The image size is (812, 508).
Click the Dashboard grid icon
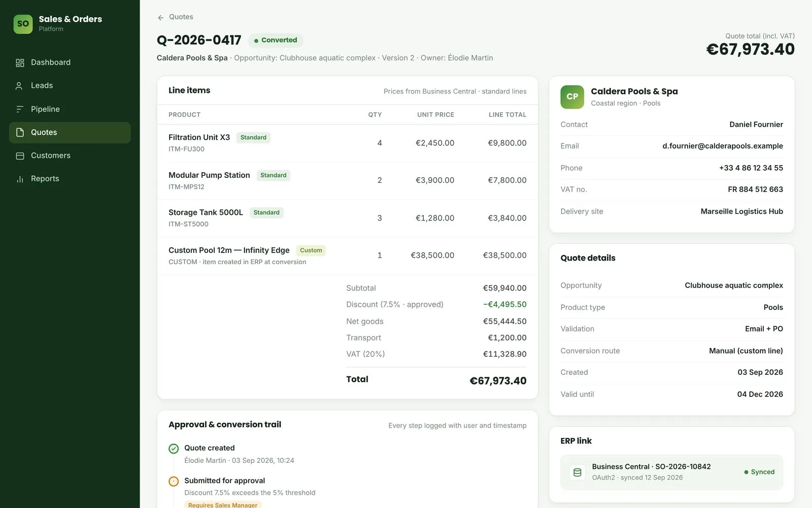(20, 62)
